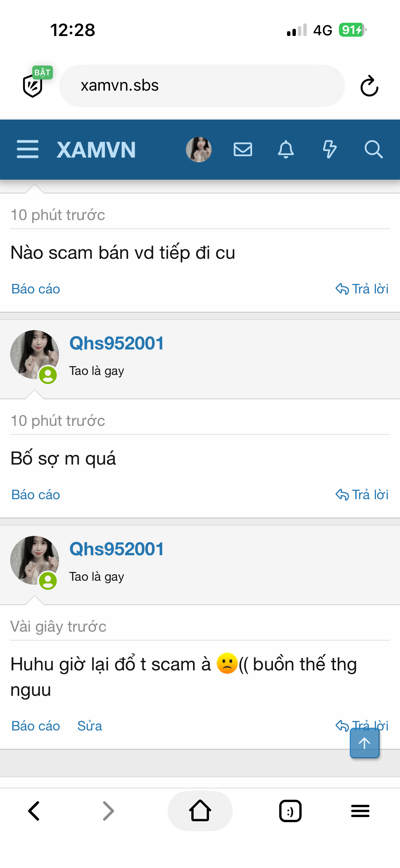Tap Báo cáo under 'Bố sợ m quá'
The image size is (400, 868).
click(x=36, y=495)
